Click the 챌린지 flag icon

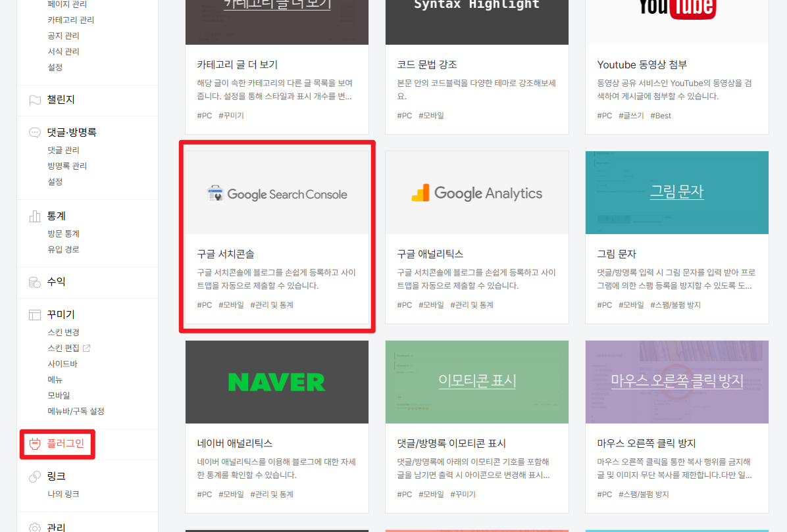[x=35, y=100]
